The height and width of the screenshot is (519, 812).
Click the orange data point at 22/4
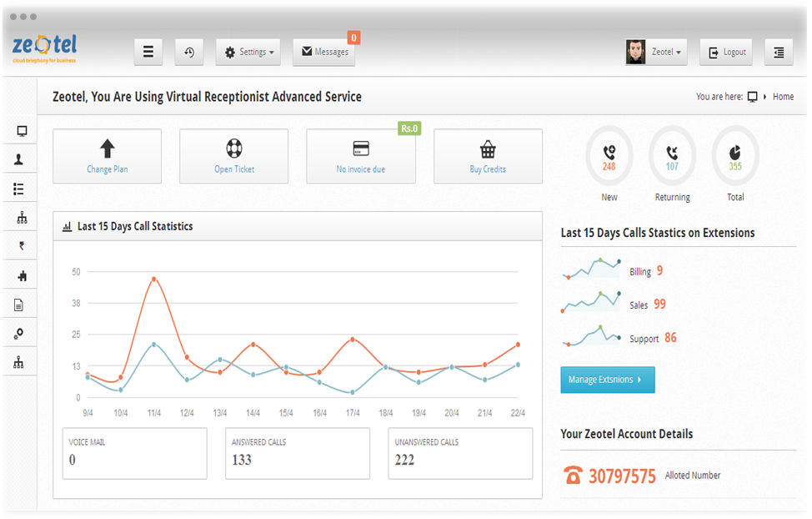coord(518,345)
